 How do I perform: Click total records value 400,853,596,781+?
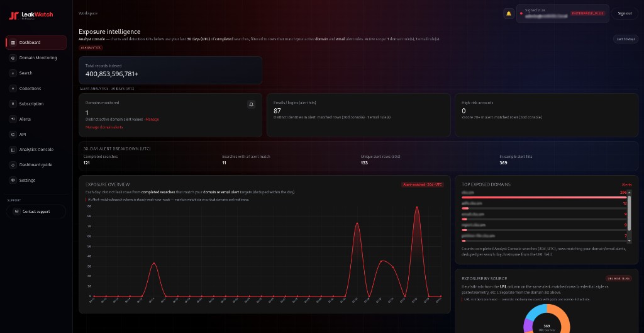click(x=112, y=74)
